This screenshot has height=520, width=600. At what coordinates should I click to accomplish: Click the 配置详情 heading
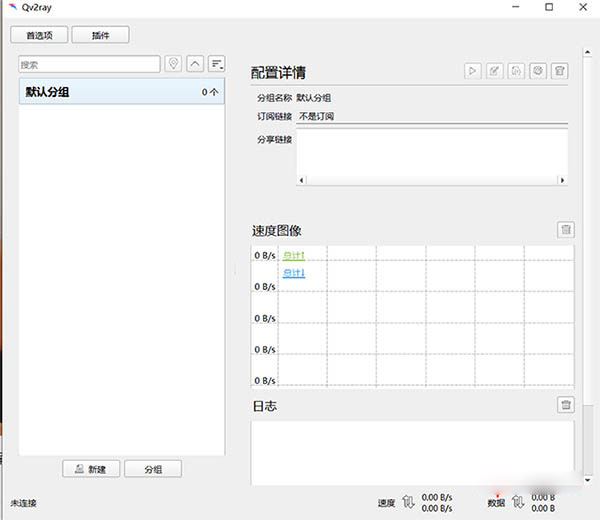pos(278,72)
